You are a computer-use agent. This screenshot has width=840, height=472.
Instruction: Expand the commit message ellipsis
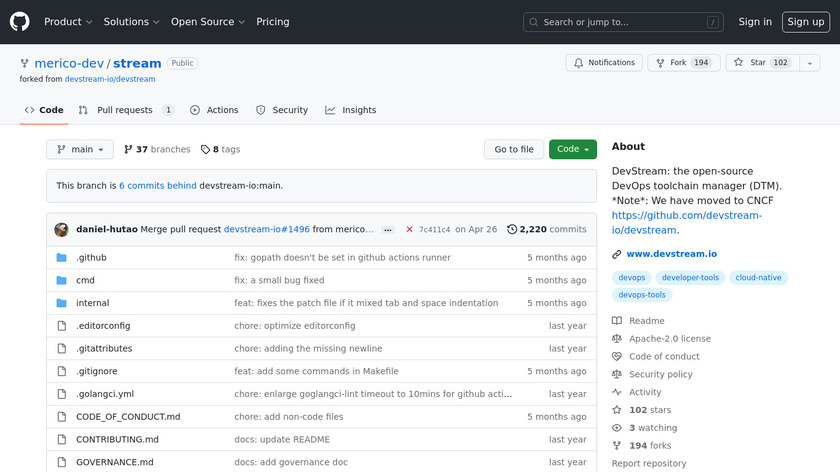click(x=388, y=230)
